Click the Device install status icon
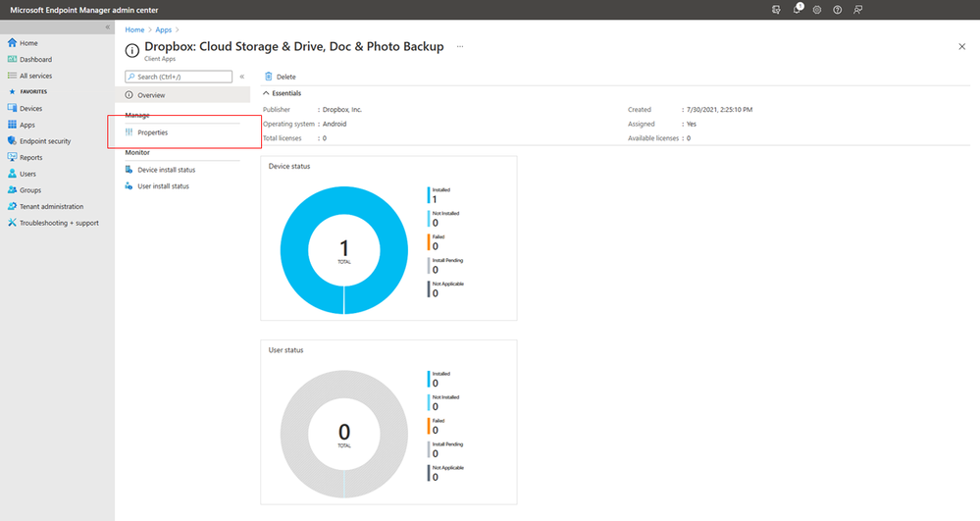Image resolution: width=980 pixels, height=521 pixels. pos(129,170)
